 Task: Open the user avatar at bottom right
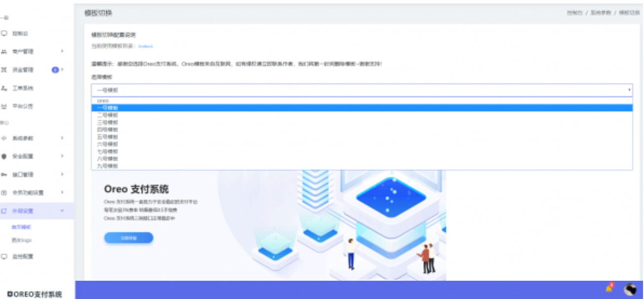point(630,289)
